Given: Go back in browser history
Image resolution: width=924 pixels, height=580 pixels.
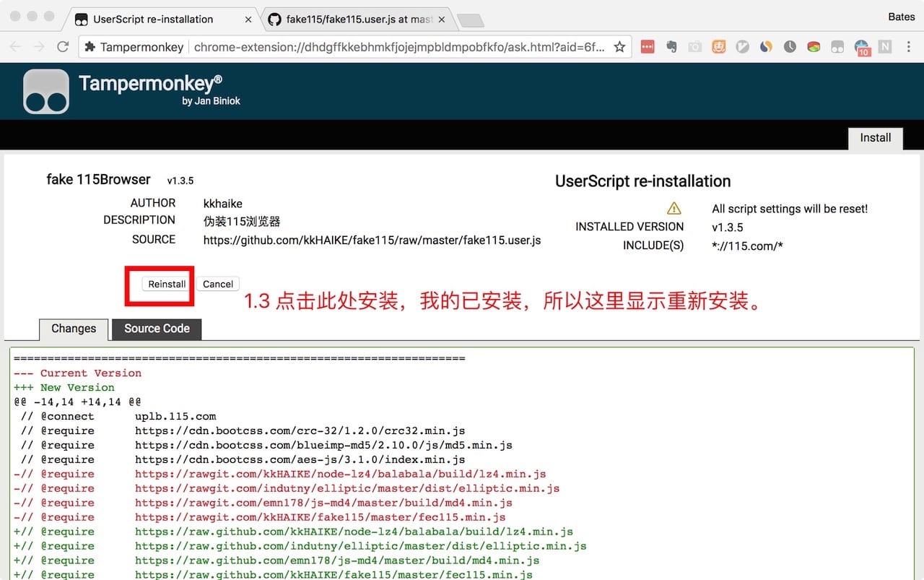Looking at the screenshot, I should pos(16,47).
